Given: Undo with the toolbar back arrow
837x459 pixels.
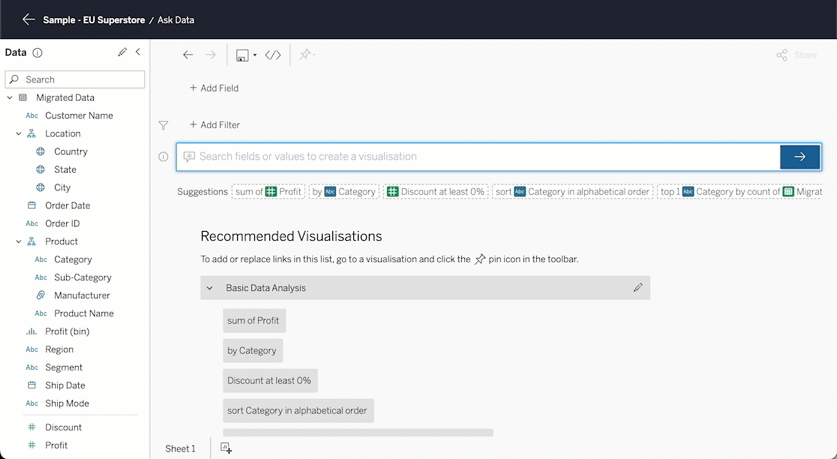Looking at the screenshot, I should [x=188, y=55].
